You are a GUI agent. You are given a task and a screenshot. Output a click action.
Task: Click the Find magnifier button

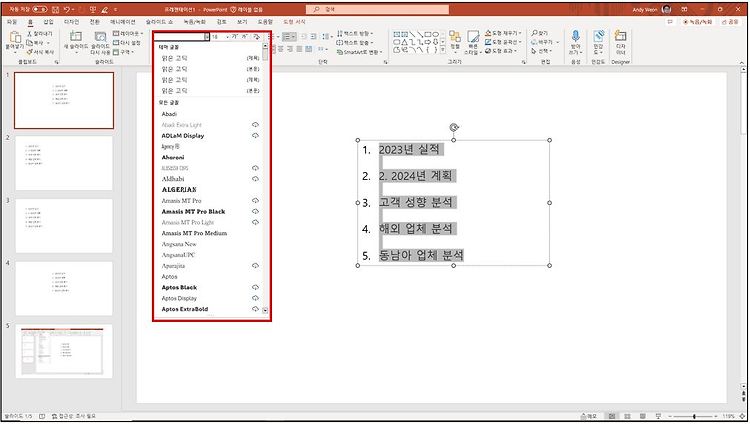[x=540, y=33]
